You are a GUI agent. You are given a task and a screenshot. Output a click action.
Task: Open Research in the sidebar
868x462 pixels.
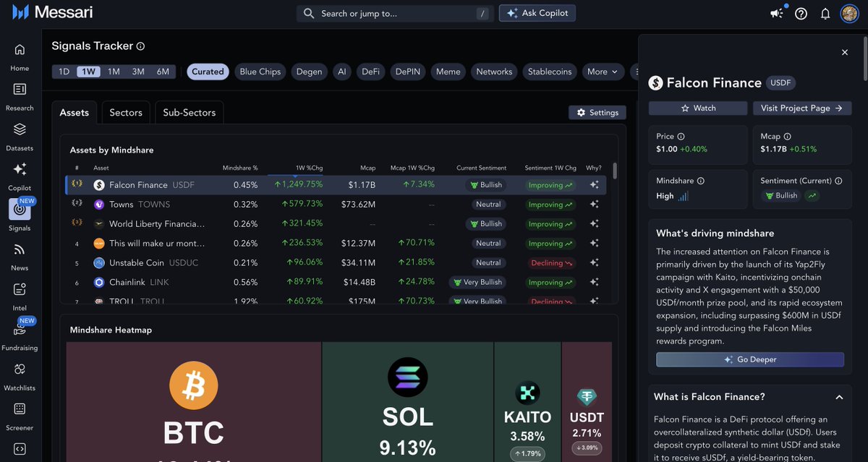[20, 97]
